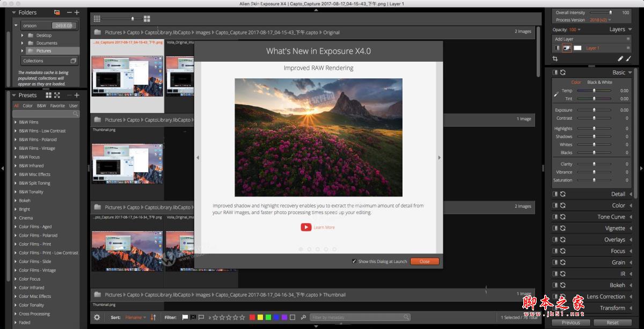
Task: Open the Learn More link
Action: (x=324, y=228)
